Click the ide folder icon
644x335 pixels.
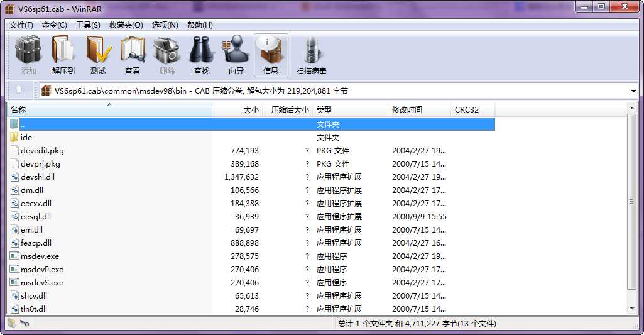[14, 137]
